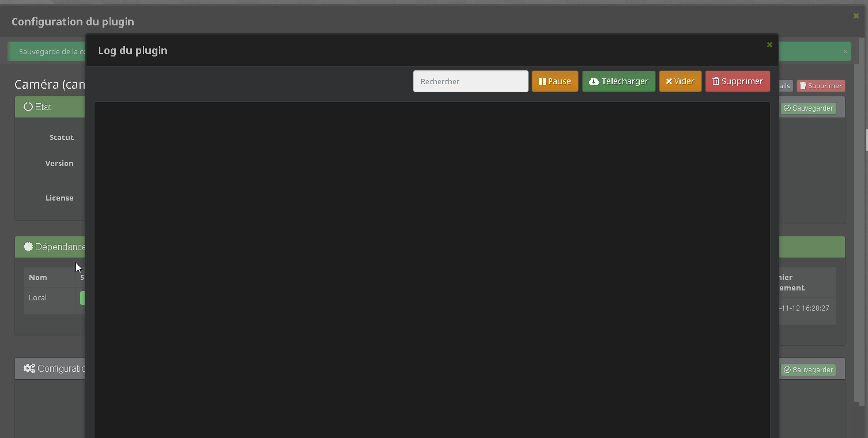Click the Dépendances panel gear icon
Screen dimensions: 868x438
[28, 247]
